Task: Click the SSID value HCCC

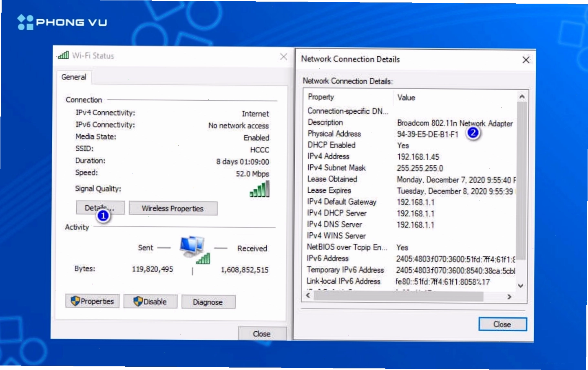Action: [x=260, y=150]
